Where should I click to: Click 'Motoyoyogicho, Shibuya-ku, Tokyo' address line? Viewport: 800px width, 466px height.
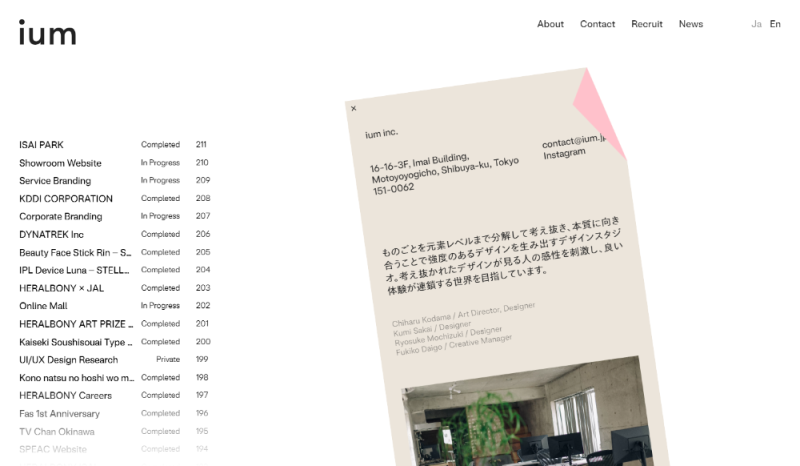tap(445, 170)
